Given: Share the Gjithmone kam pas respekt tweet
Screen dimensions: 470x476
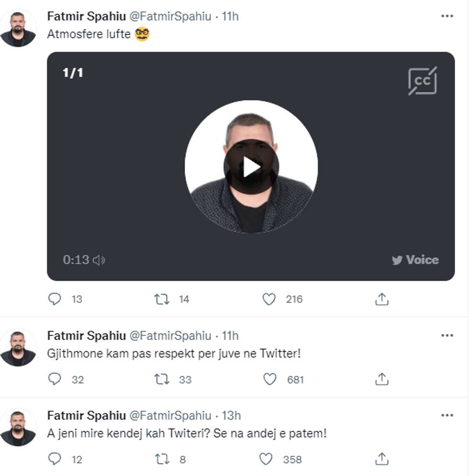Looking at the screenshot, I should [382, 380].
